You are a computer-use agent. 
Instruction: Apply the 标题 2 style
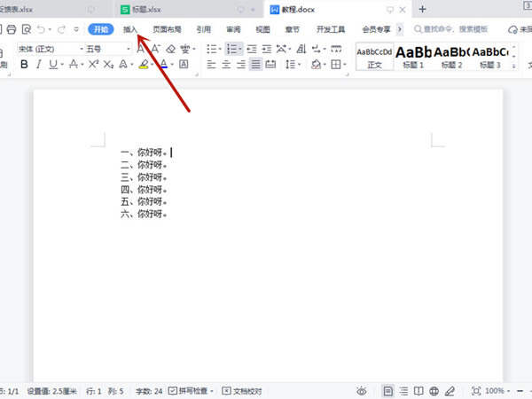(x=451, y=57)
